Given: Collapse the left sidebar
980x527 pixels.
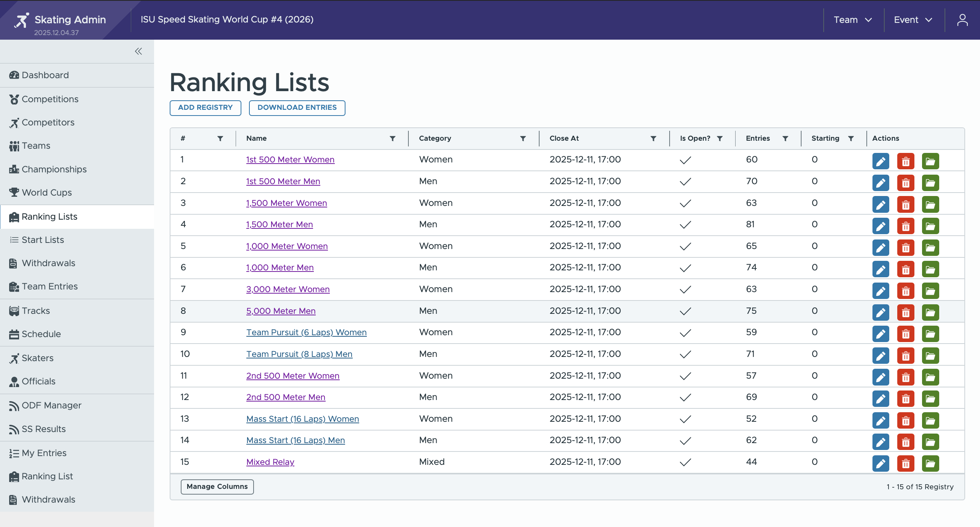Looking at the screenshot, I should [x=138, y=51].
